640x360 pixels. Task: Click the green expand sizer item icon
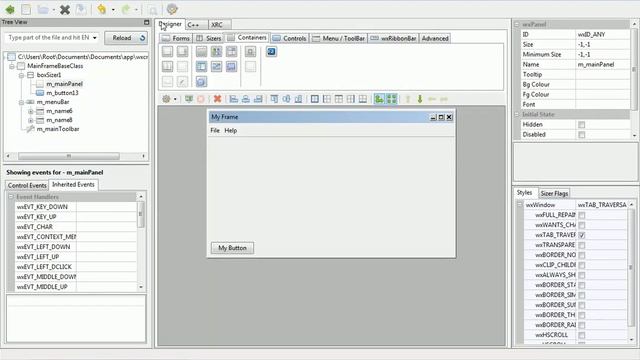tap(379, 99)
